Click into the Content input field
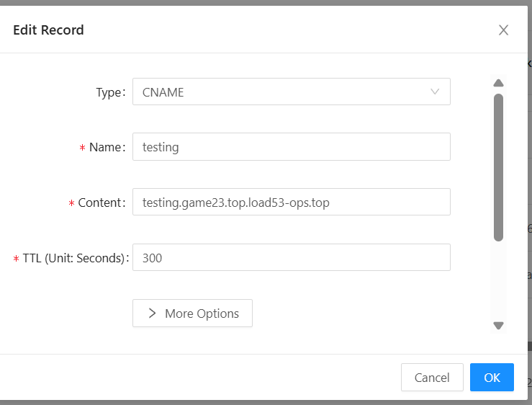The height and width of the screenshot is (405, 532). pyautogui.click(x=291, y=202)
